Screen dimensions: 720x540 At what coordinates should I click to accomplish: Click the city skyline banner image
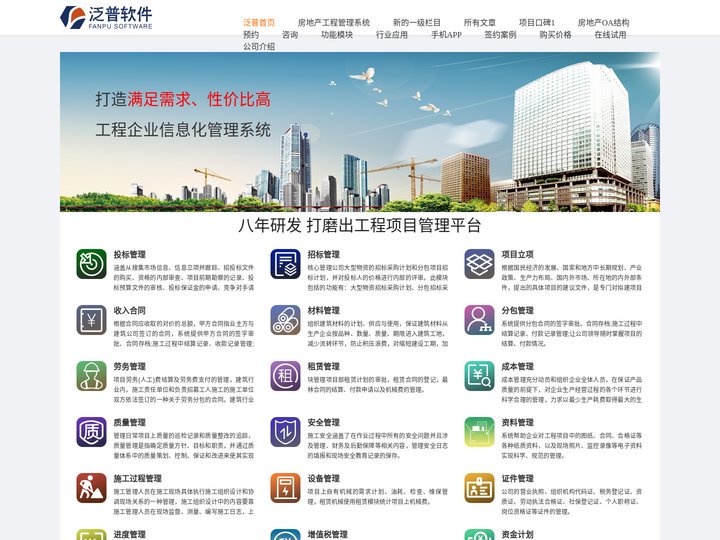[360, 132]
